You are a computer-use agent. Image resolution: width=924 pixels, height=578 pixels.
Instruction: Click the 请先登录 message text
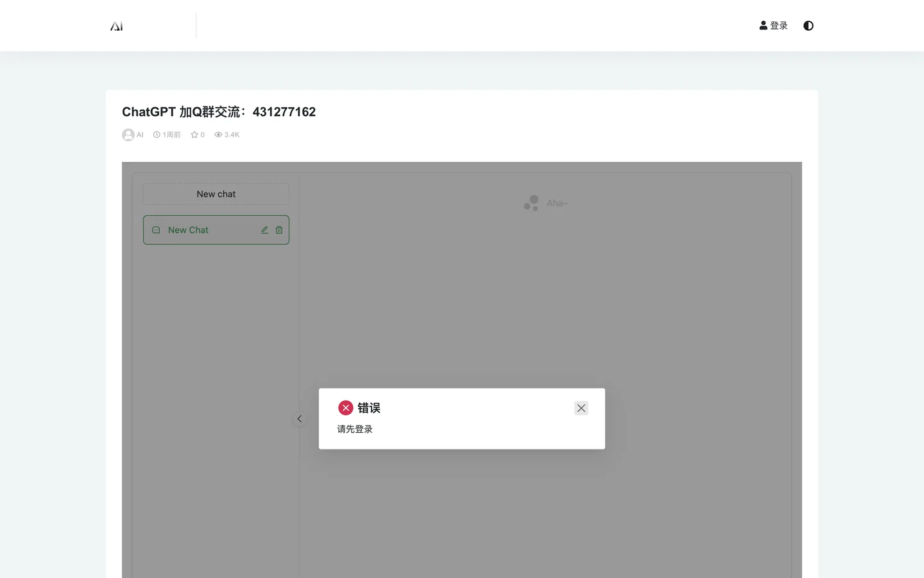click(355, 429)
